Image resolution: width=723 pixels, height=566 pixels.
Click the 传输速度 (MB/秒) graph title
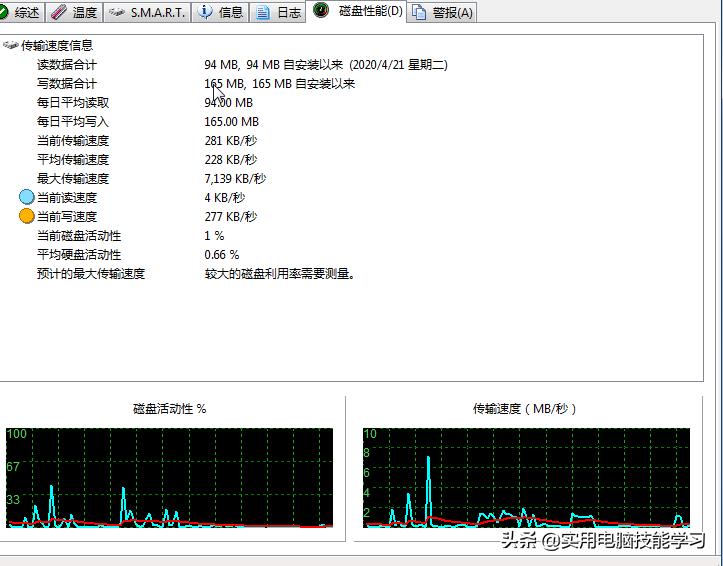(x=525, y=409)
